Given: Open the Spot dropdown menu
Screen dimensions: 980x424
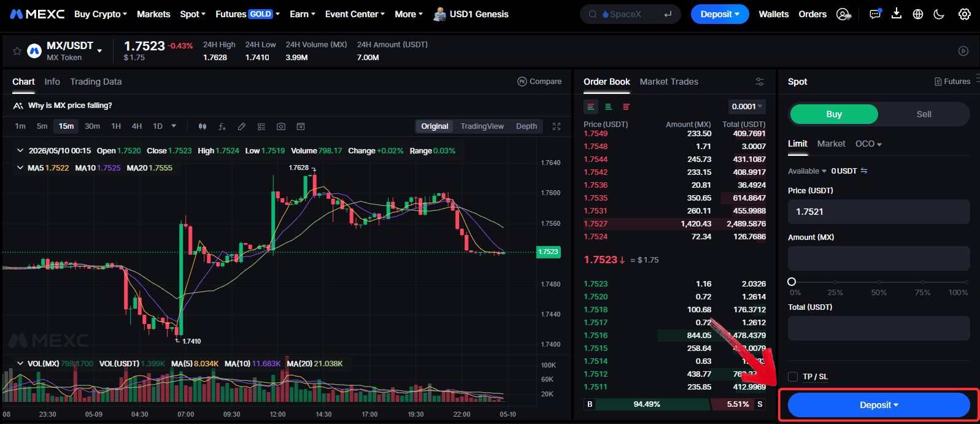Looking at the screenshot, I should pos(193,14).
